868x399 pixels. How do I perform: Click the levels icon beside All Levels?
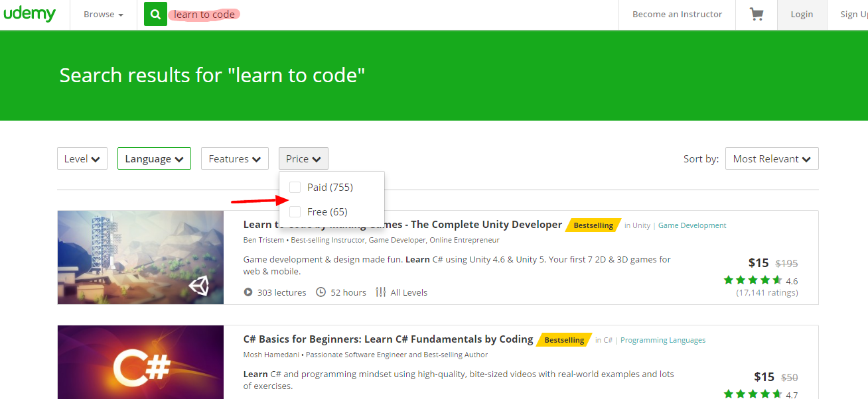click(x=381, y=292)
